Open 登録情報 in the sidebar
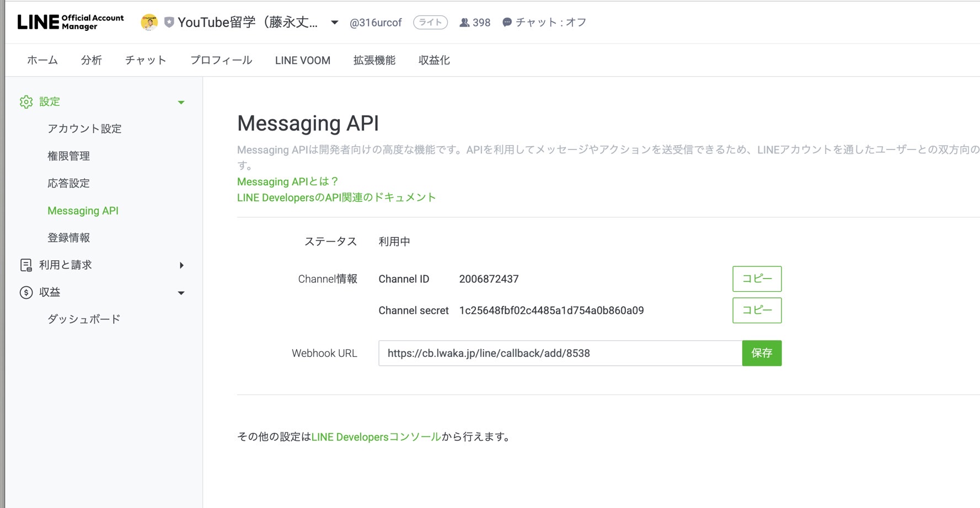 (x=68, y=238)
